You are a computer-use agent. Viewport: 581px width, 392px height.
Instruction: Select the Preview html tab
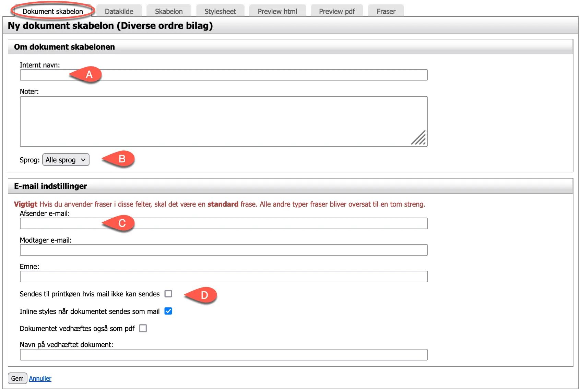click(x=277, y=11)
